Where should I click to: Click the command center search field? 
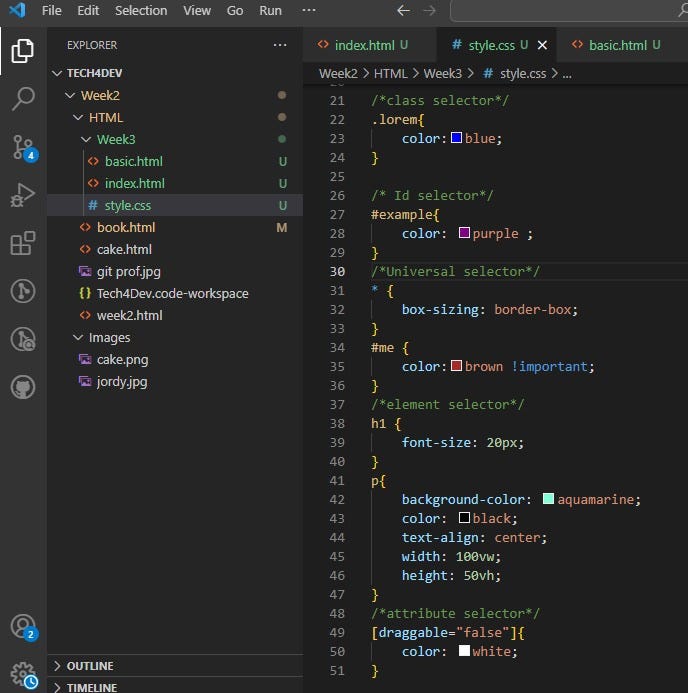569,10
